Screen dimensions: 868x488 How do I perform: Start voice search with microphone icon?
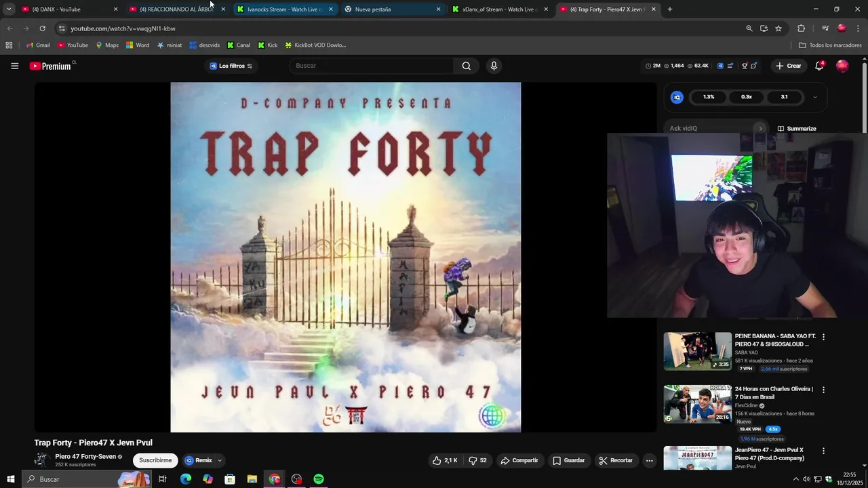pyautogui.click(x=494, y=66)
